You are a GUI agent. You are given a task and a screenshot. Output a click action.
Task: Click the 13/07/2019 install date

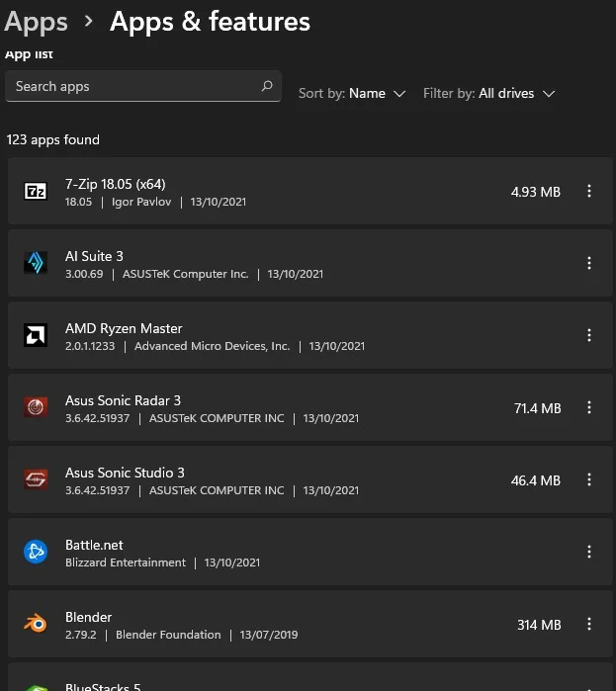coord(269,635)
